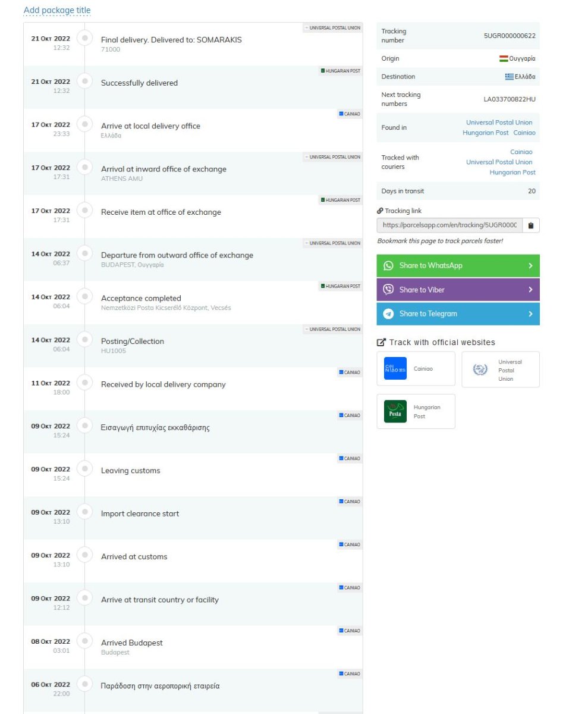The image size is (588, 714).
Task: Click timeline marker for Successfully delivered
Action: click(85, 81)
